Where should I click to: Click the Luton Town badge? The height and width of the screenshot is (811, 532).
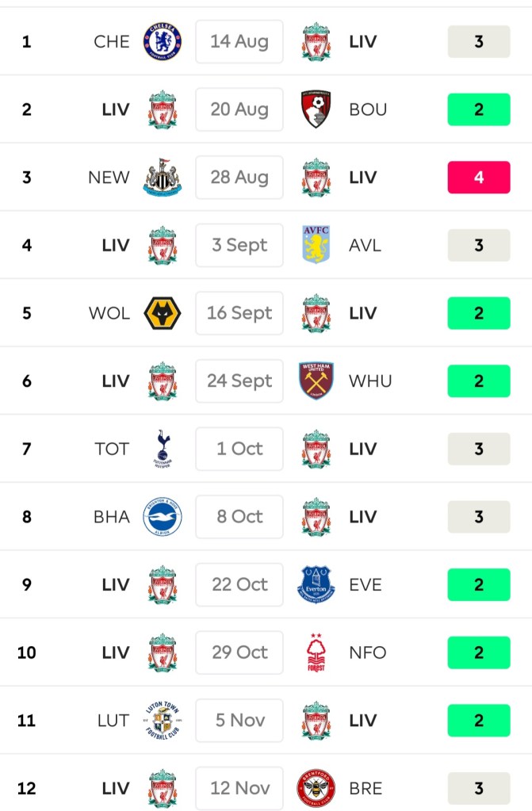162,721
